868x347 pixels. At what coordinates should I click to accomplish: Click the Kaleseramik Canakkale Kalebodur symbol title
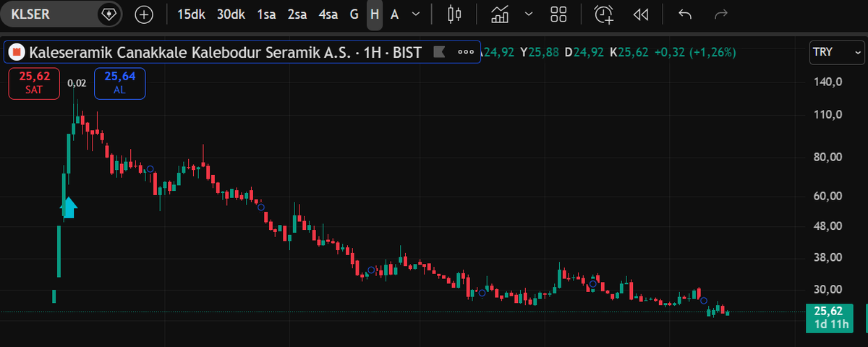(x=225, y=53)
